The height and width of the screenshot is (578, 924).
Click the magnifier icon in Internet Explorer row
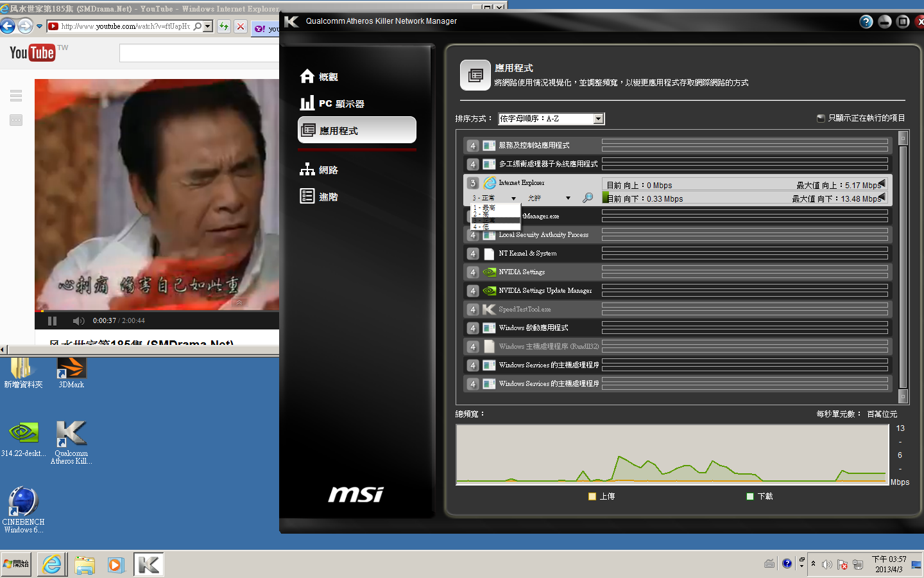tap(587, 198)
